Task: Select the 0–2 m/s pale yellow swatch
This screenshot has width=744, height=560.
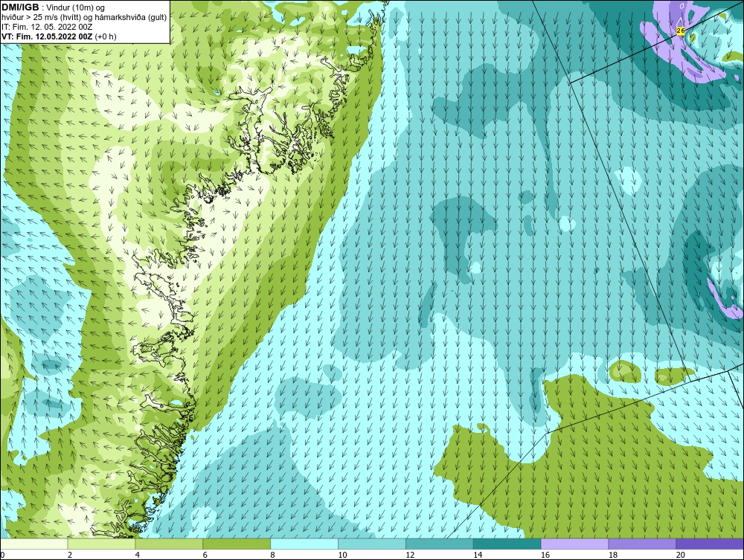Action: coord(33,544)
